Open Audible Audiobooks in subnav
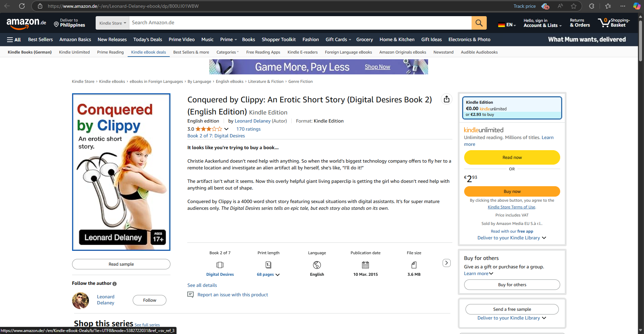The image size is (644, 334). click(479, 52)
